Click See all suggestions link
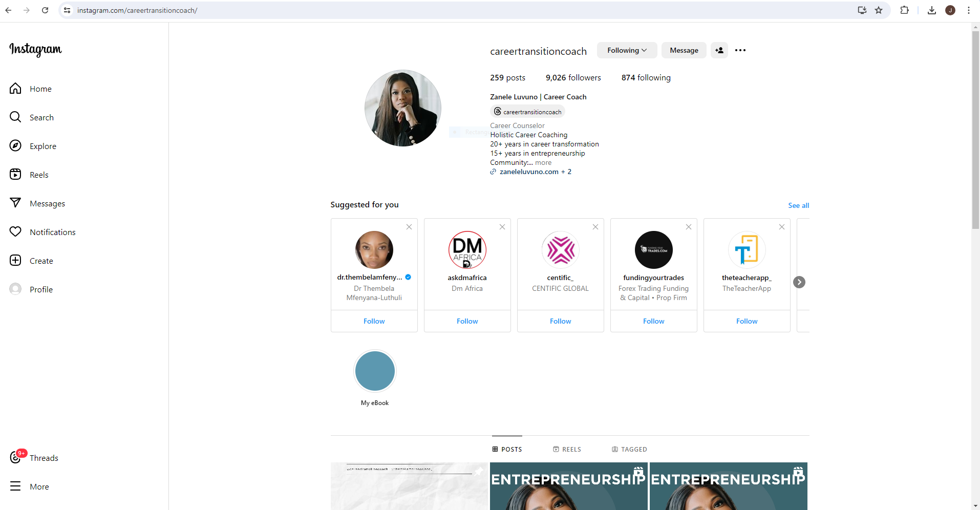This screenshot has width=980, height=510. (x=799, y=205)
